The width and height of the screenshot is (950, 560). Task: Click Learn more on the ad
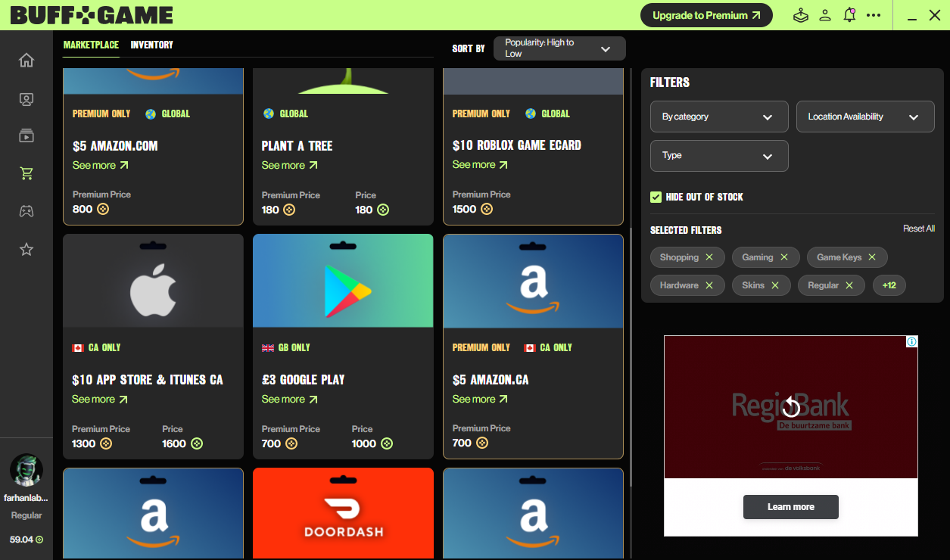(791, 507)
